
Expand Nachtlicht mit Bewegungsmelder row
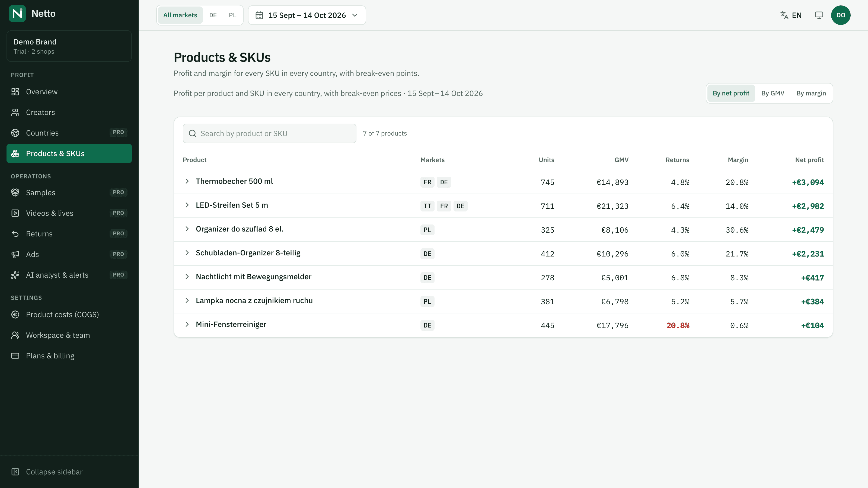coord(187,277)
